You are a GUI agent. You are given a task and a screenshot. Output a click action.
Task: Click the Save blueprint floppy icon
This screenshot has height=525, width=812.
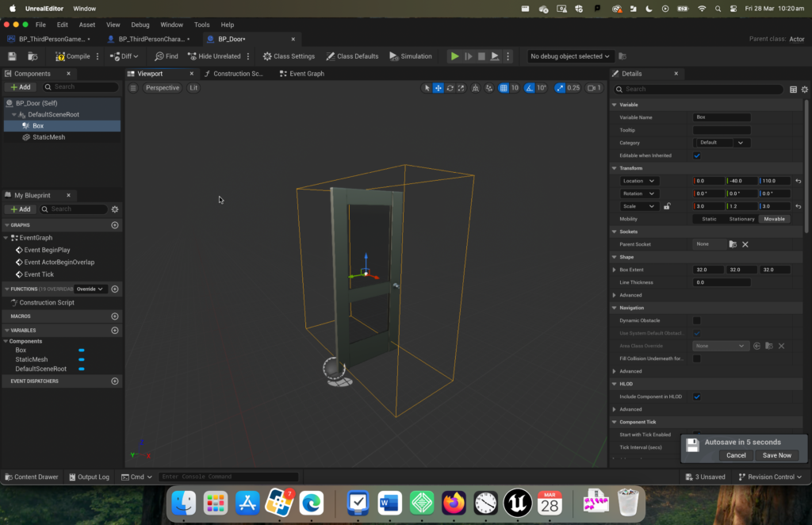point(12,56)
